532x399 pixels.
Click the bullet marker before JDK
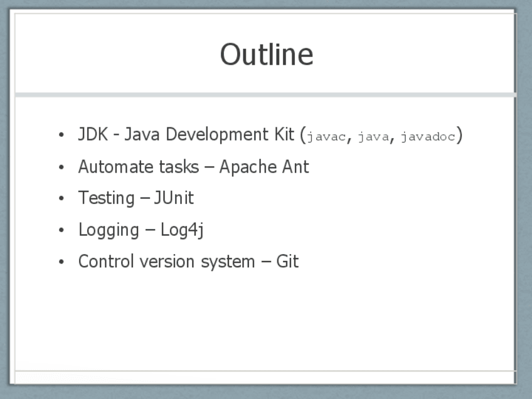(61, 136)
